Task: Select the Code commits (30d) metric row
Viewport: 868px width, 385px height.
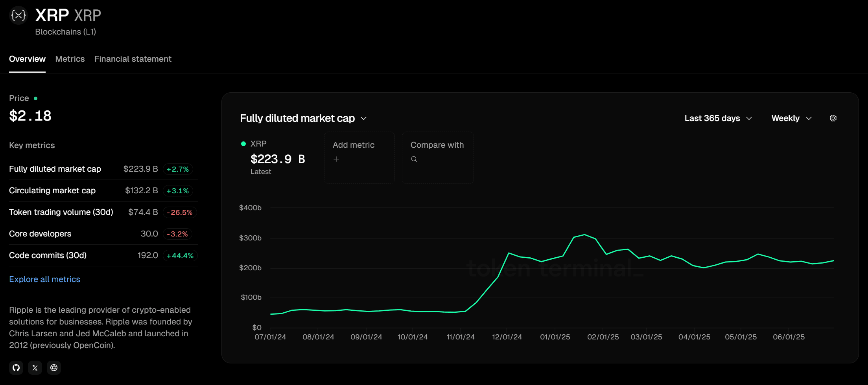Action: coord(103,255)
